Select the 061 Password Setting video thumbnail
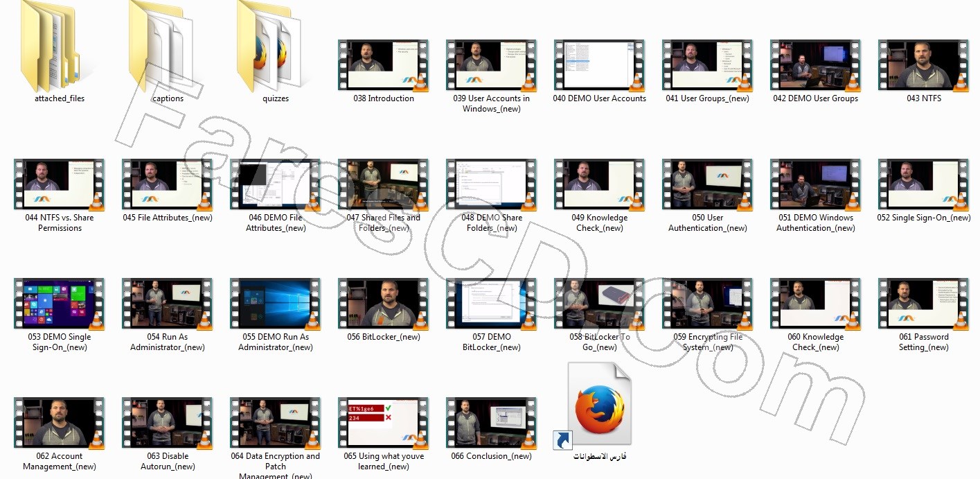The height and width of the screenshot is (479, 980). [924, 304]
